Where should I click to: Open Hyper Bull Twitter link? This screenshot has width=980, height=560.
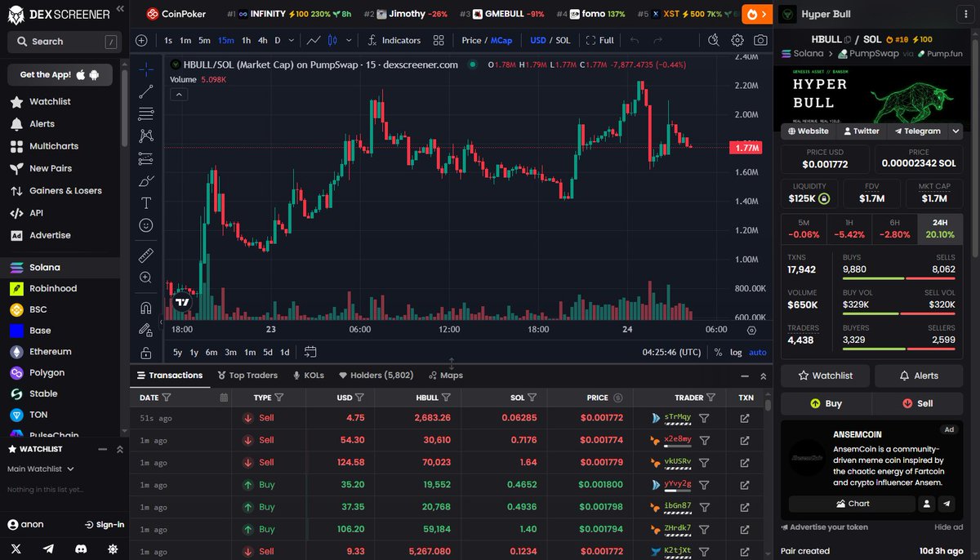[x=862, y=131]
